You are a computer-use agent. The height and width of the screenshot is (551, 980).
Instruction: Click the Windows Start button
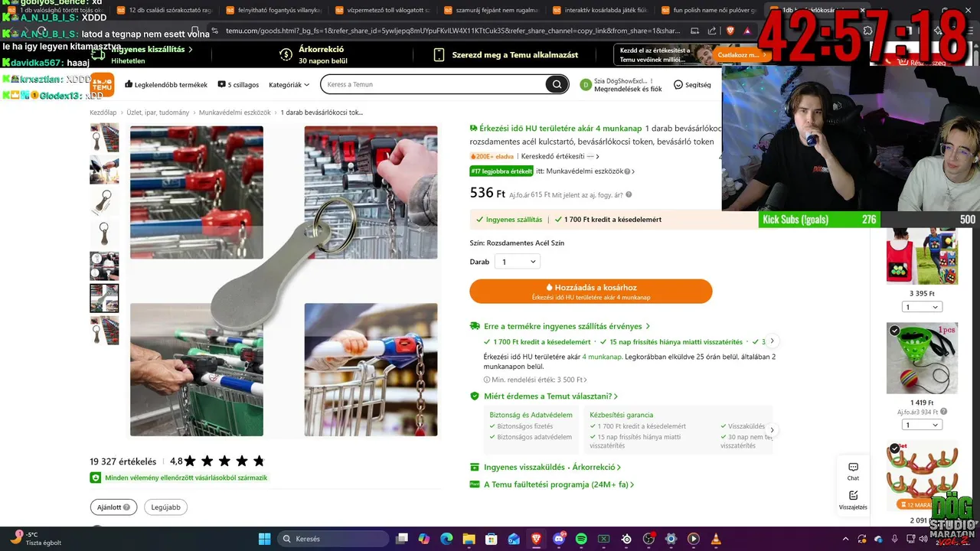[264, 539]
